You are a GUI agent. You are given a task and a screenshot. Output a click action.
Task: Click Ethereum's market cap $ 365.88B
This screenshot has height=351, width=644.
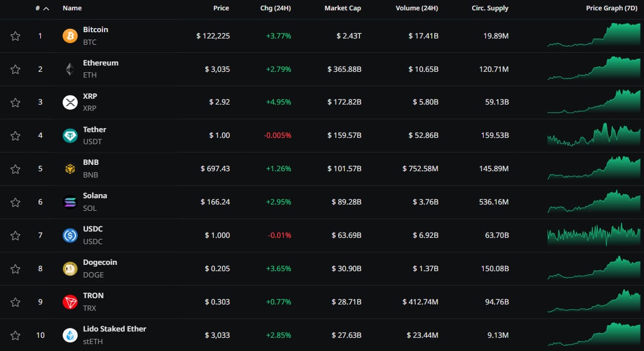(x=344, y=70)
